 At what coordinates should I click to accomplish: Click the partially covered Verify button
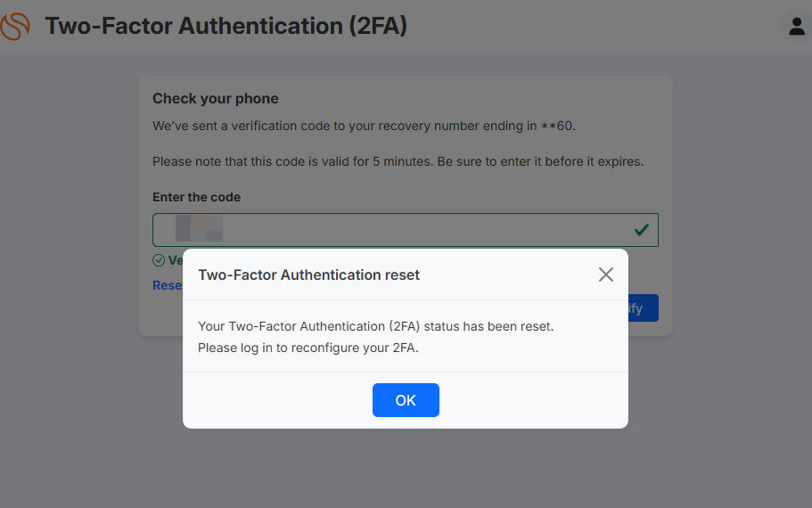(644, 308)
